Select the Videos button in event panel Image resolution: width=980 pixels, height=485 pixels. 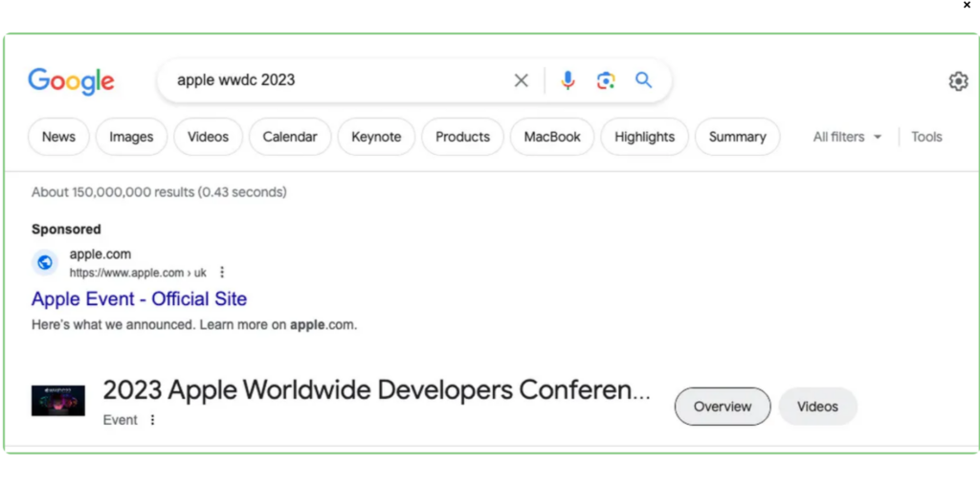click(817, 407)
